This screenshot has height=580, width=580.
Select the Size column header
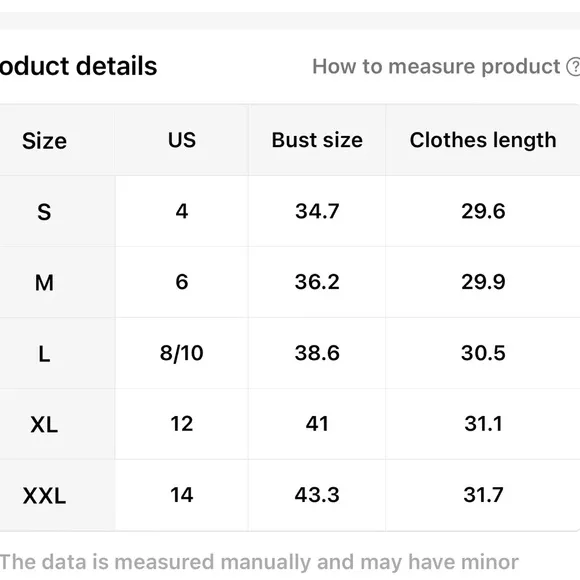click(x=44, y=141)
